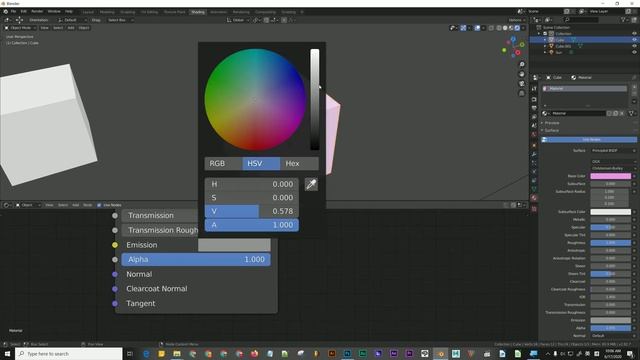This screenshot has width=640, height=360.
Task: Select wireframe viewport shading mode icon
Action: (x=499, y=28)
